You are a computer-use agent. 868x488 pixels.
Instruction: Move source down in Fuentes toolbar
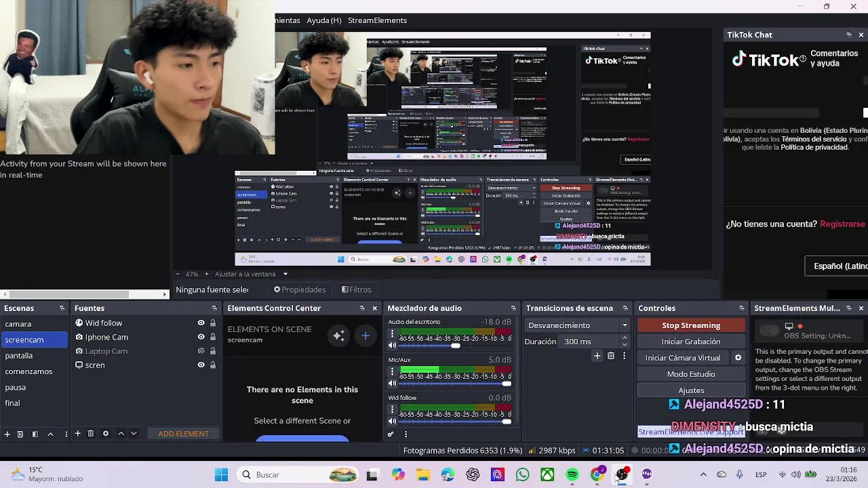click(134, 434)
